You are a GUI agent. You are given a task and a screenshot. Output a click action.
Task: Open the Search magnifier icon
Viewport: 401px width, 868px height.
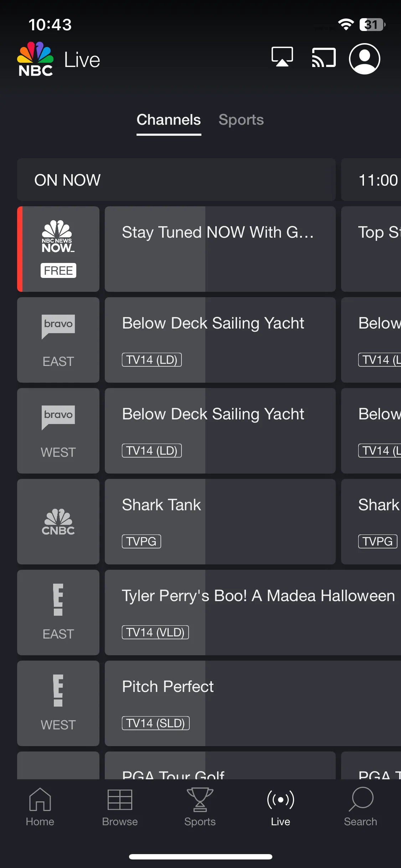pyautogui.click(x=361, y=799)
